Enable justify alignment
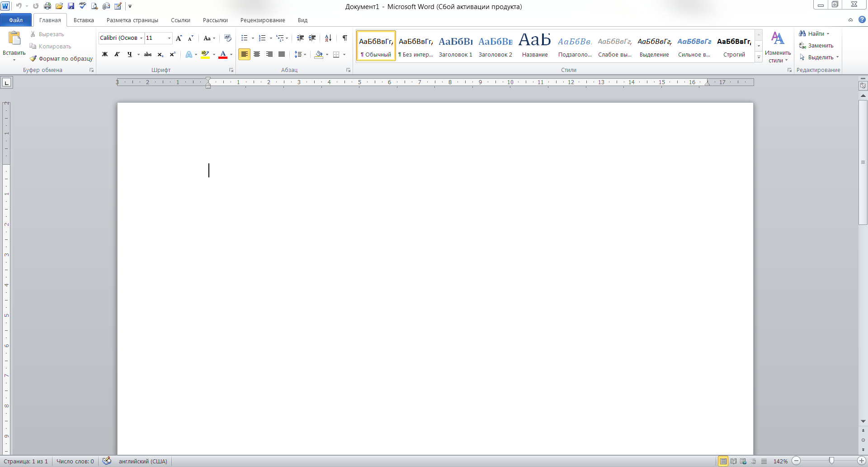The width and height of the screenshot is (868, 467). coord(282,54)
